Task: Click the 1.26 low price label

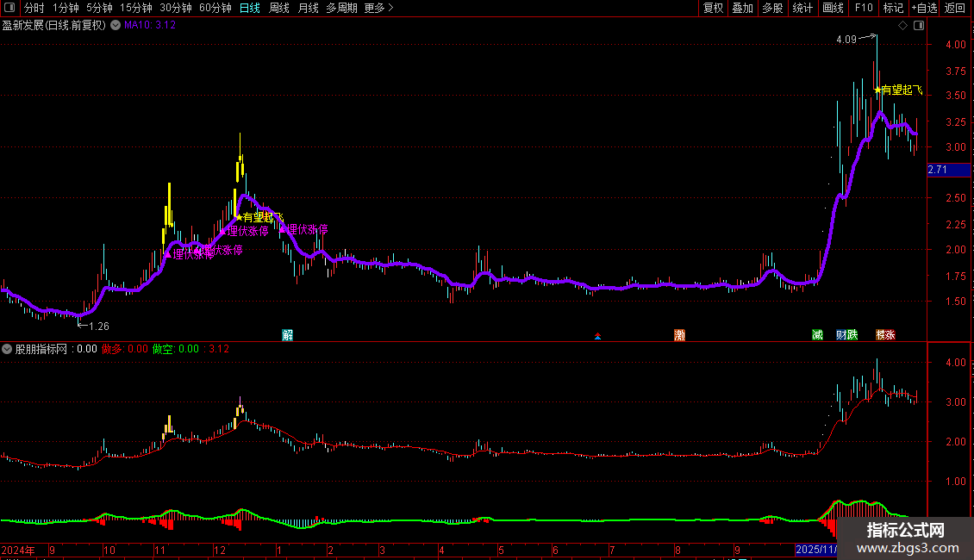Action: pyautogui.click(x=99, y=326)
